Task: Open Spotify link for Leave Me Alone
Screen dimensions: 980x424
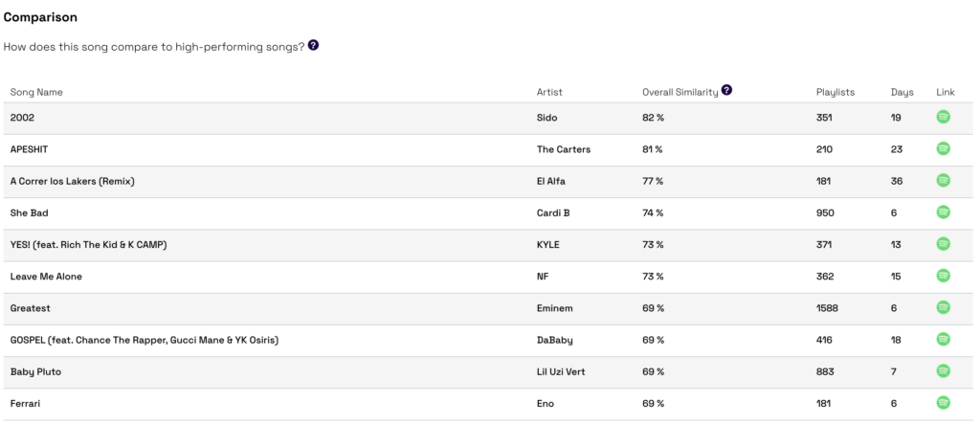Action: (943, 276)
